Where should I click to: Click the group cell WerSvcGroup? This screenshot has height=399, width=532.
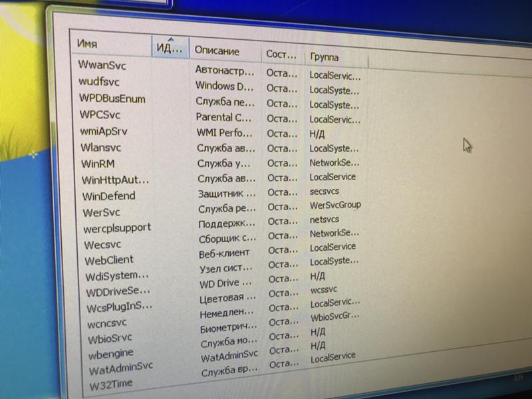(x=336, y=205)
